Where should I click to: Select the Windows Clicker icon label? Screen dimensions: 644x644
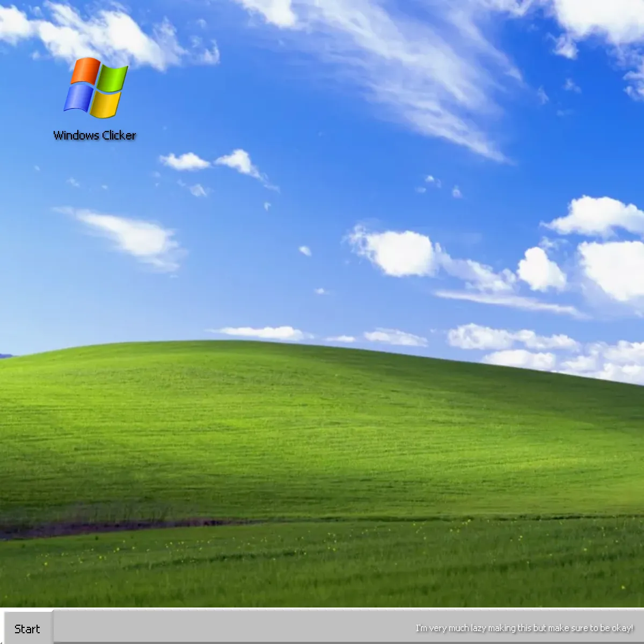tap(94, 135)
